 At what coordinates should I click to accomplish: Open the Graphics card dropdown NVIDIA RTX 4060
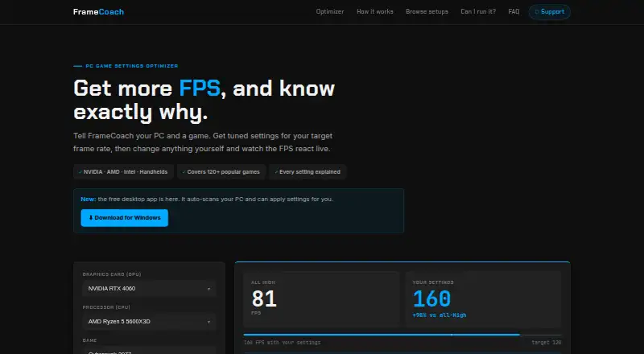[x=149, y=289]
